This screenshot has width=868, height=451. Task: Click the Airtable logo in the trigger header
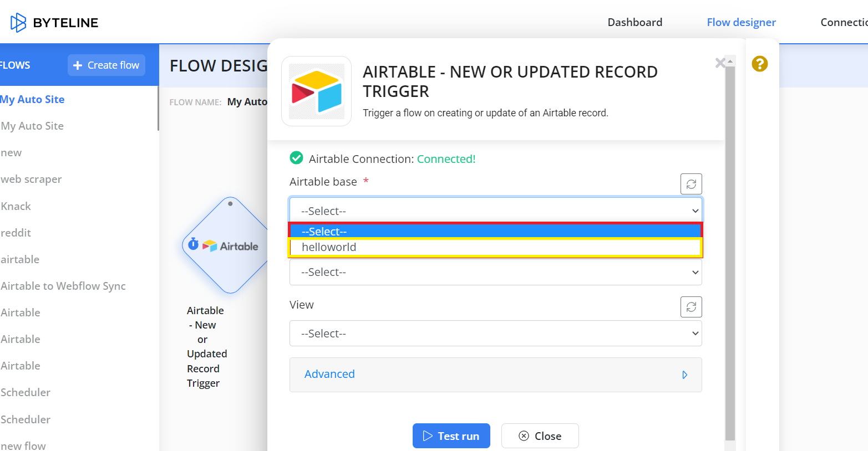point(317,91)
